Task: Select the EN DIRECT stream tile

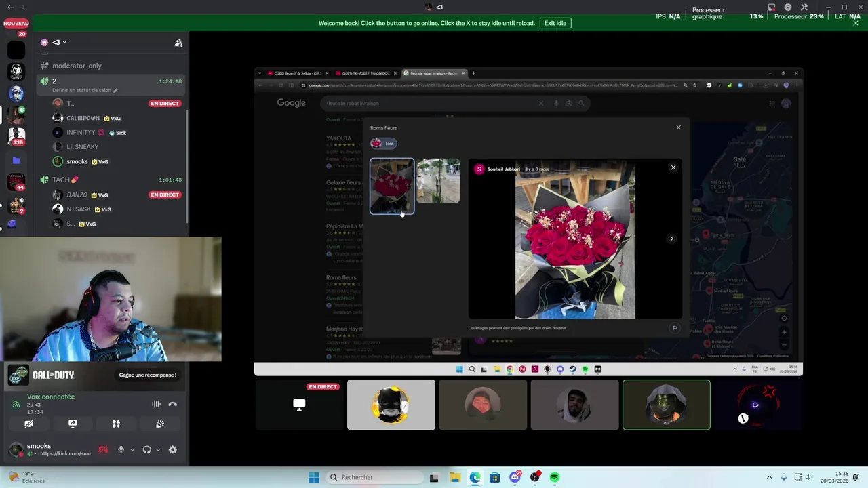Action: coord(299,405)
